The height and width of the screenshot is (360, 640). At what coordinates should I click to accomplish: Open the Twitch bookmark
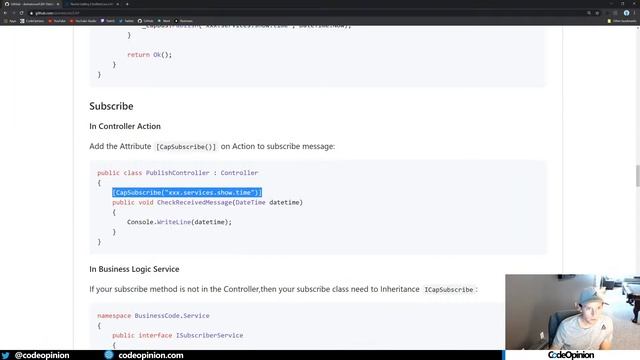point(108,21)
